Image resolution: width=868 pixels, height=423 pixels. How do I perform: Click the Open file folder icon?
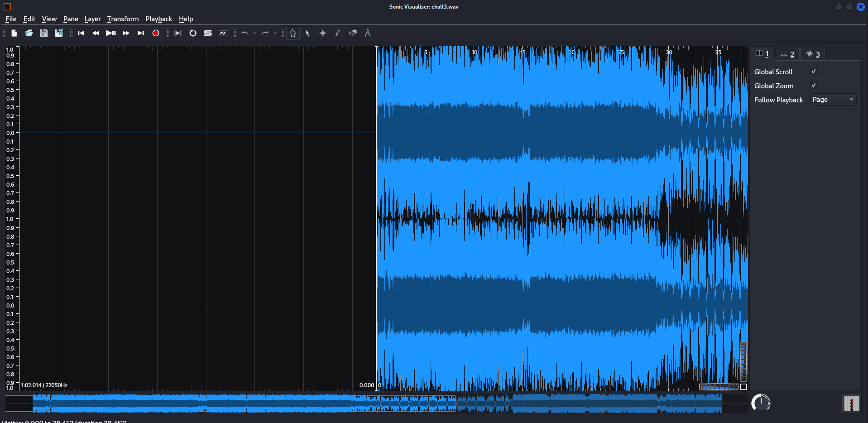click(x=29, y=33)
